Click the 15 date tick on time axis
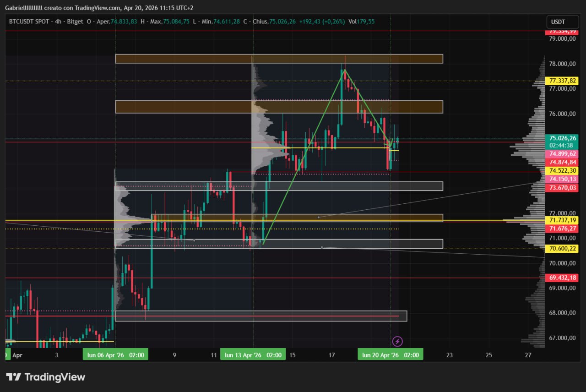 [293, 355]
